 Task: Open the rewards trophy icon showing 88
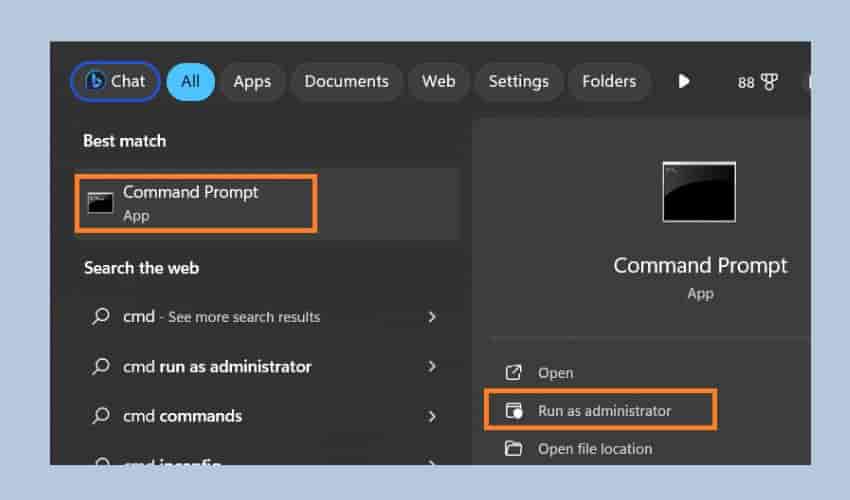pyautogui.click(x=757, y=82)
